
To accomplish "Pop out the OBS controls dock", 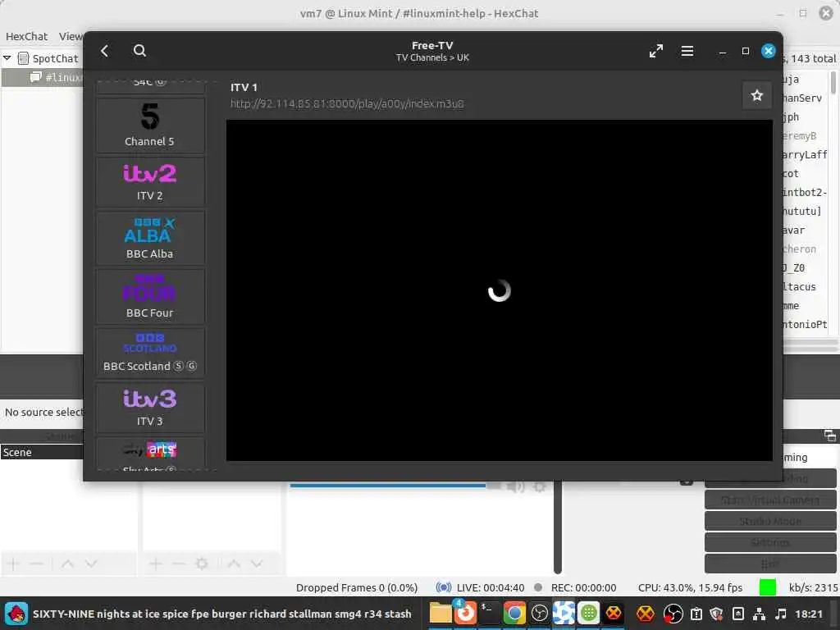I will pos(830,436).
